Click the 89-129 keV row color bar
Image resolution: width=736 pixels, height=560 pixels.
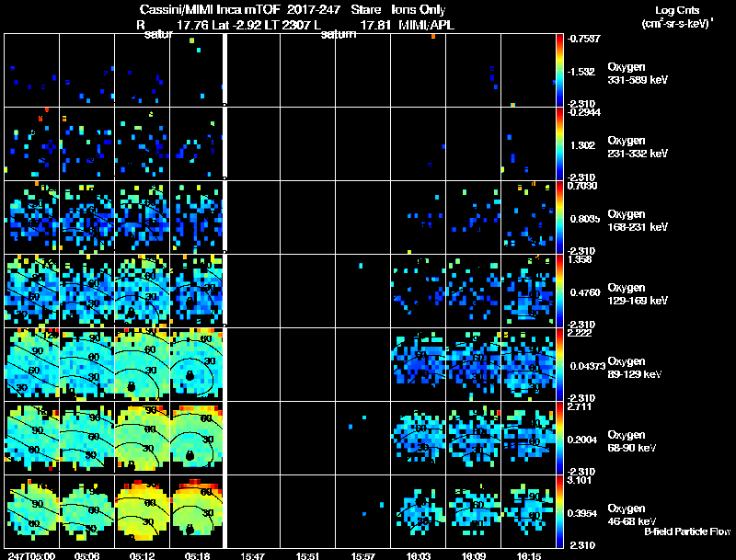tap(559, 364)
